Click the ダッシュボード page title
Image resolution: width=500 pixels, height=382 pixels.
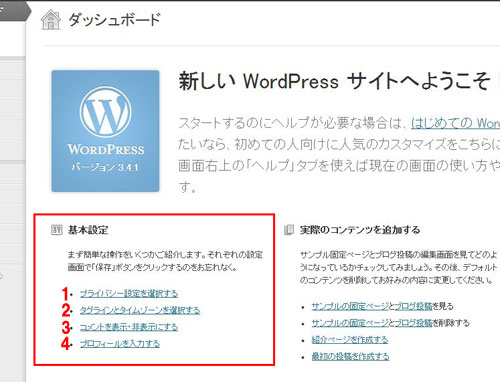(114, 20)
